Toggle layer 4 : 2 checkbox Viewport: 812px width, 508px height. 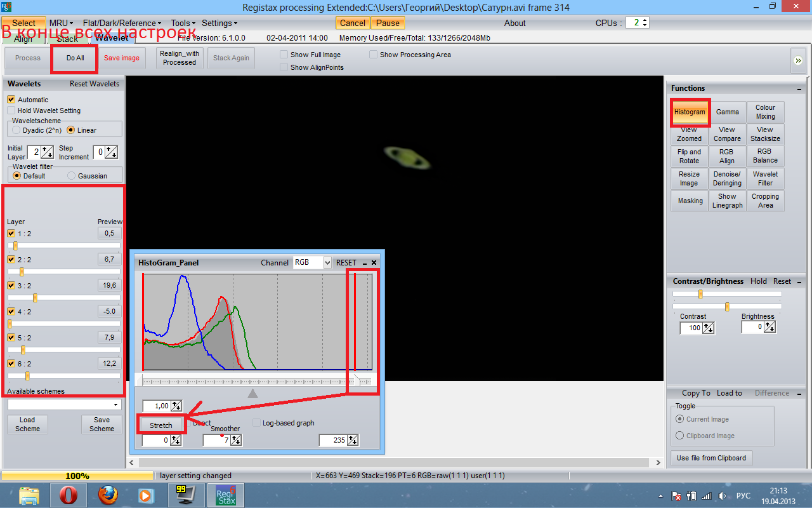pyautogui.click(x=11, y=312)
